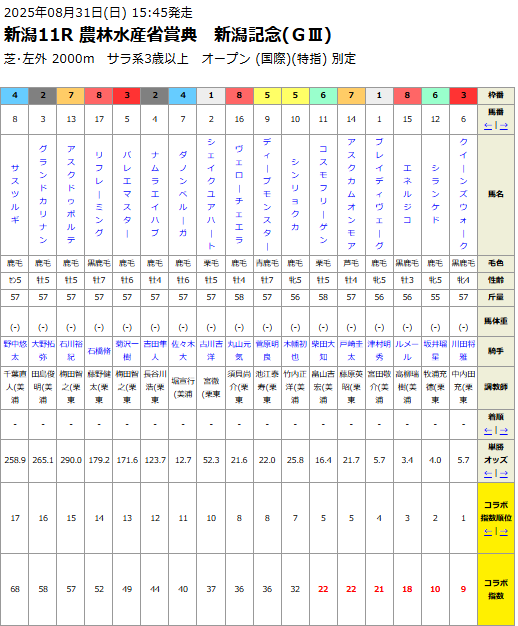This screenshot has height=626, width=518.
Task: Open horse グランドカリナン link
Action: (x=43, y=194)
